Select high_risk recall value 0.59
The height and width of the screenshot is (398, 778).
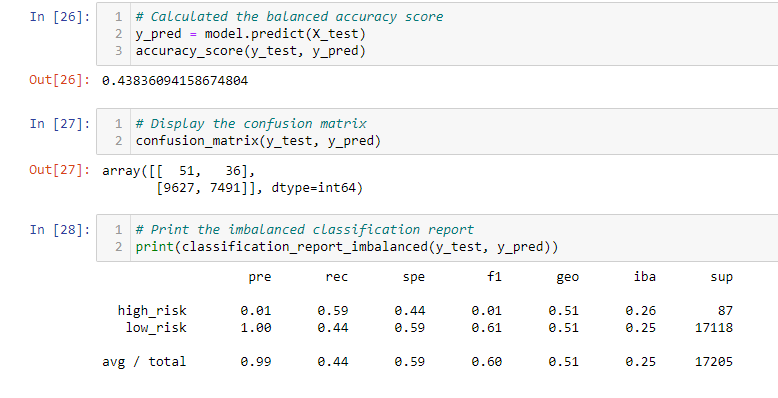(333, 311)
